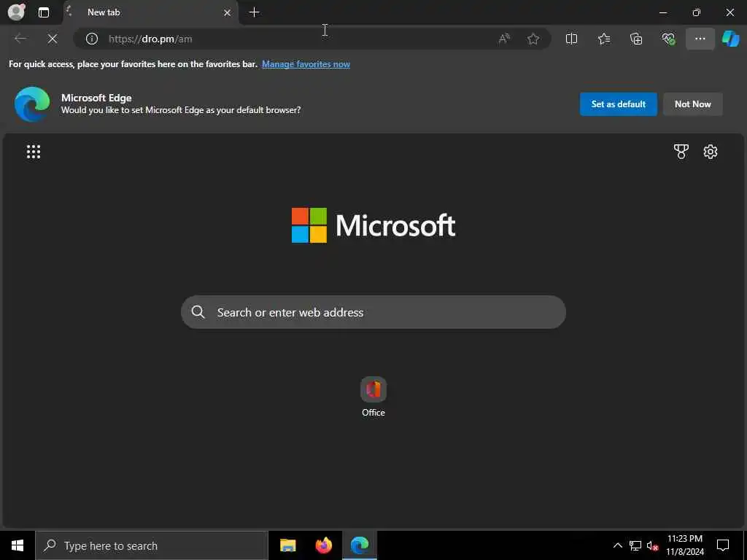
Task: Open Settings and more ellipsis menu
Action: (700, 39)
